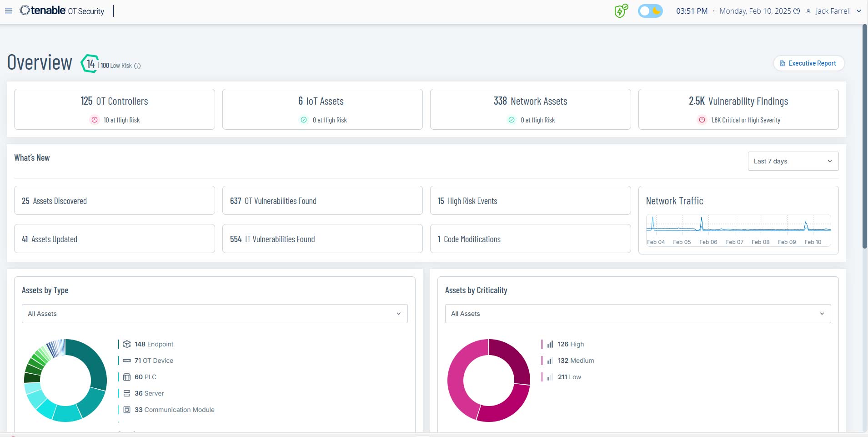The width and height of the screenshot is (868, 437).
Task: Open the 125 OT Controllers card
Action: pos(115,109)
